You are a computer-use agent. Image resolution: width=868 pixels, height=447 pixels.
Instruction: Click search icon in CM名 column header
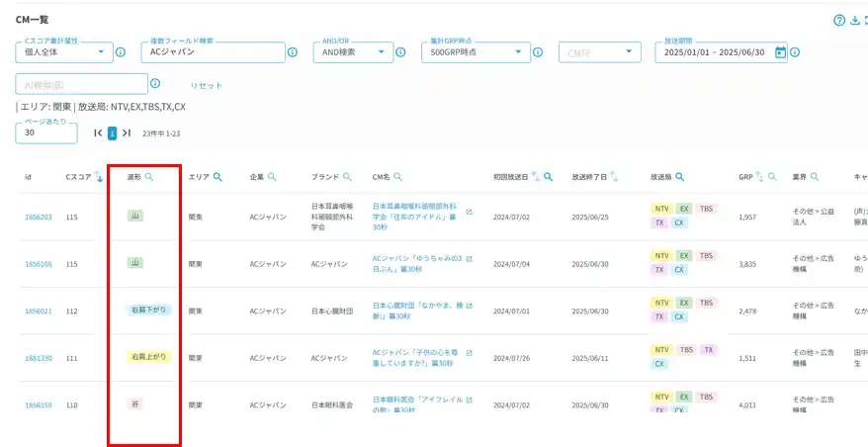click(x=398, y=177)
